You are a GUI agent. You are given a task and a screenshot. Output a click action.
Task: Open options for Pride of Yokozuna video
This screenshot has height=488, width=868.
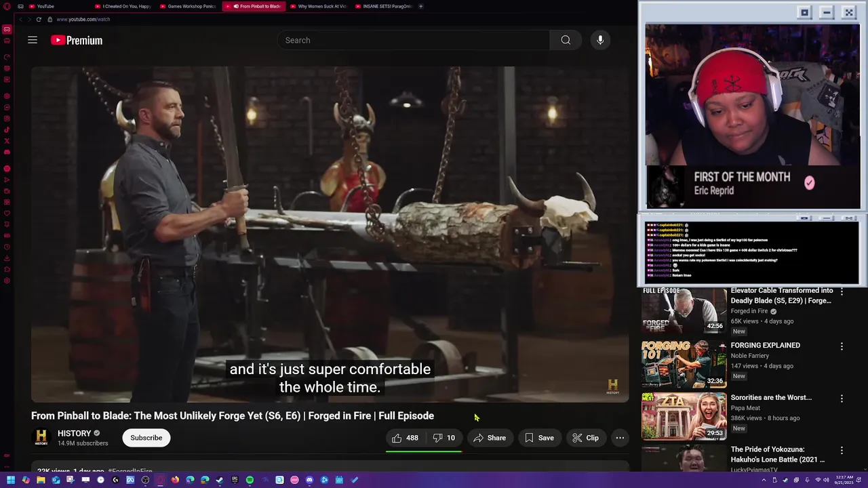click(842, 451)
